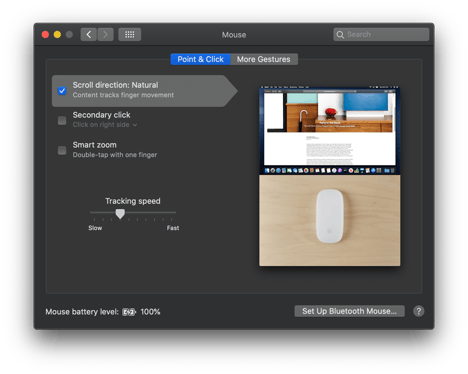Enable the Smart zoom checkbox
The height and width of the screenshot is (374, 468).
click(x=62, y=150)
